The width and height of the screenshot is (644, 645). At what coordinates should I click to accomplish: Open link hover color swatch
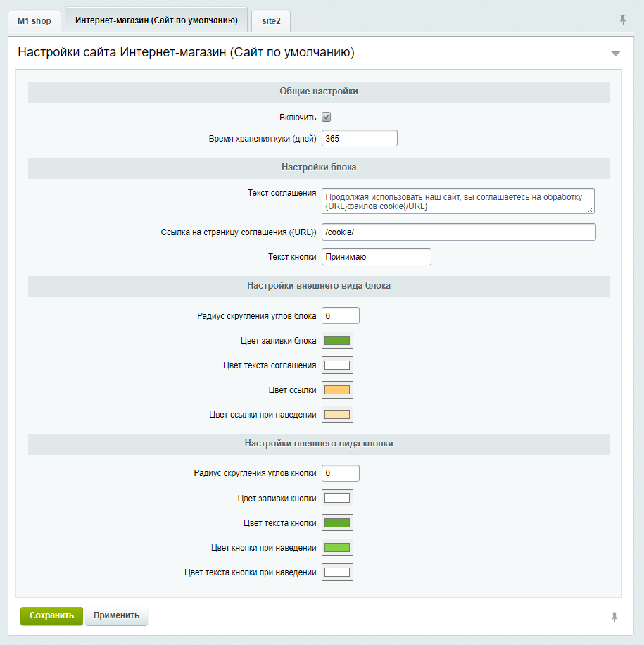[337, 414]
